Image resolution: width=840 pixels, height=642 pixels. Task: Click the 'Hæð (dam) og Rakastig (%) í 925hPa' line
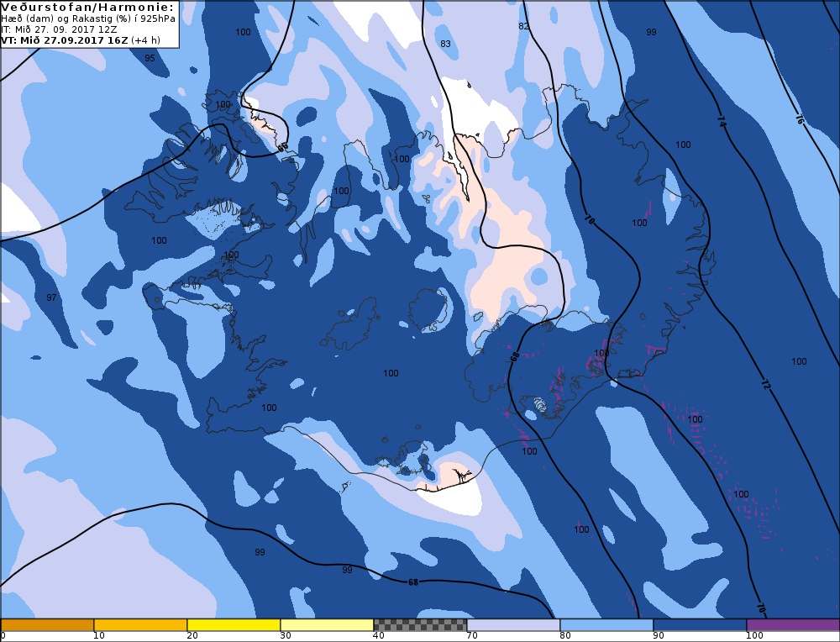88,18
